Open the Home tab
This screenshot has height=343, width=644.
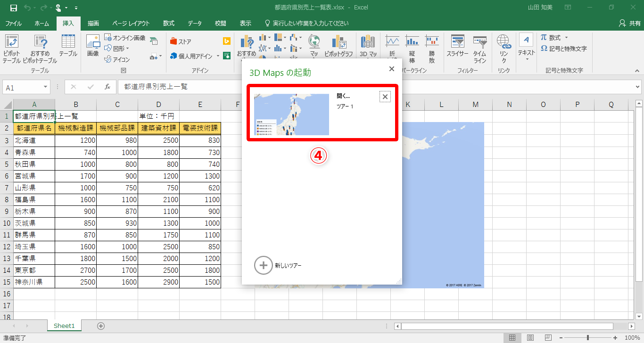pos(41,23)
